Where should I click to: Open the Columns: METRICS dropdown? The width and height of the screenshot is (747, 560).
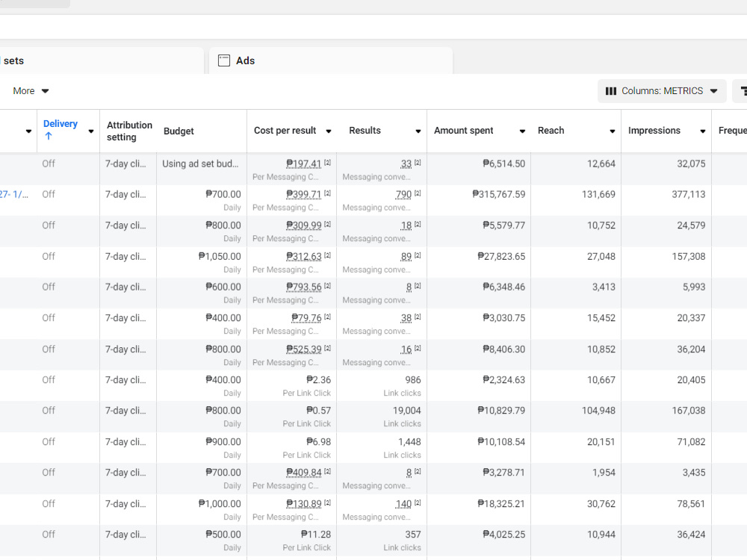(662, 91)
